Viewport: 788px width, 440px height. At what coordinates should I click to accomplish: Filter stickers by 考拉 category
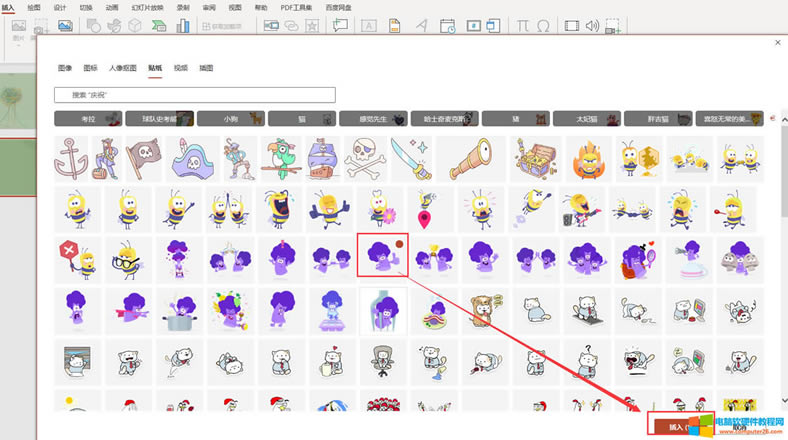88,119
